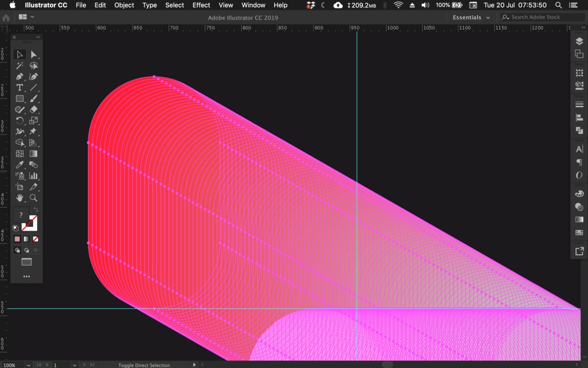Image resolution: width=588 pixels, height=368 pixels.
Task: Switch to Draw Behind mode
Action: [x=26, y=250]
